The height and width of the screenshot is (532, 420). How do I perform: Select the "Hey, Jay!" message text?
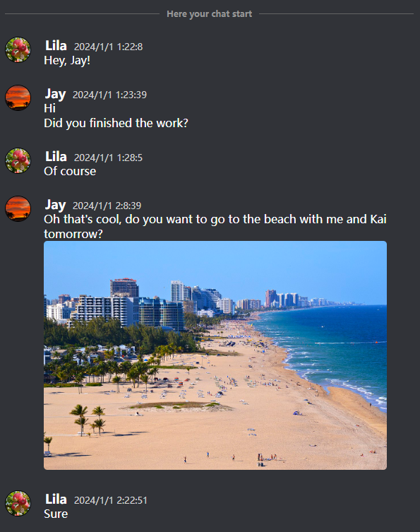pyautogui.click(x=67, y=61)
